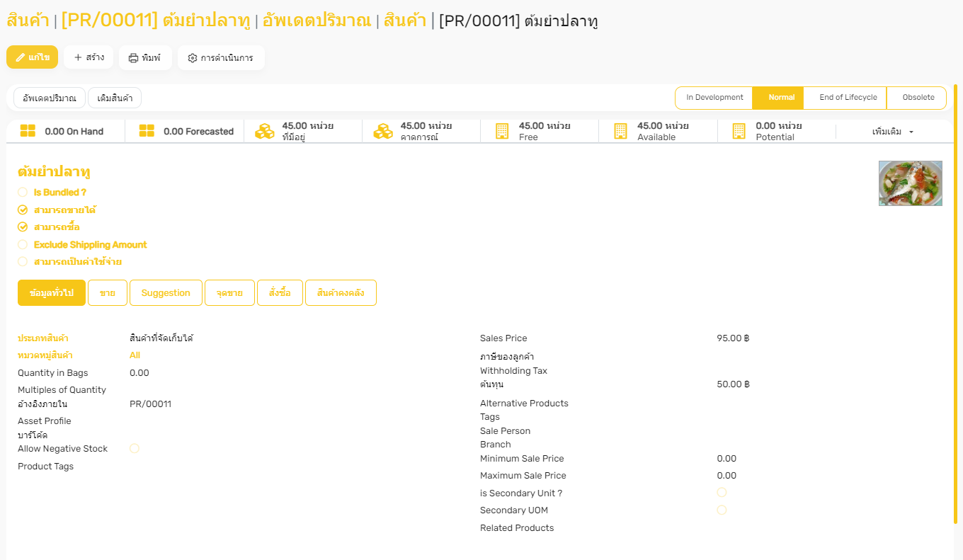
Task: Click the Minimum Sale Price label
Action: [x=522, y=459]
